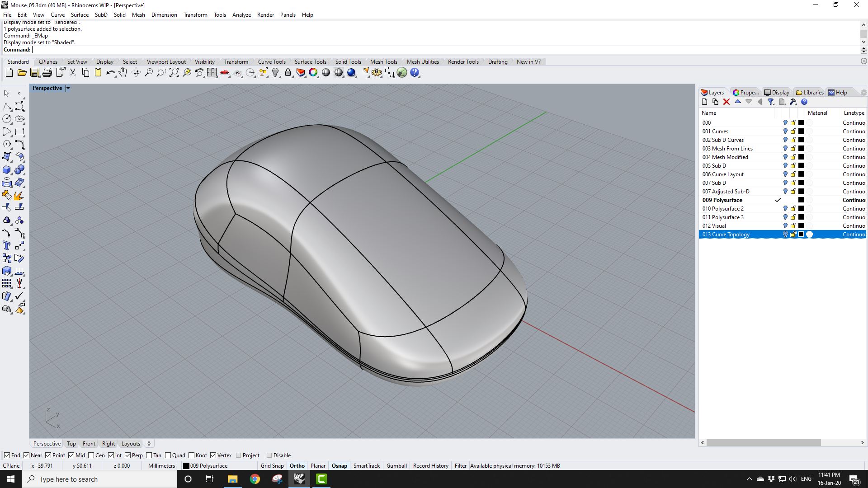Toggle Record History in status bar
Screen dimensions: 868x488
(430, 466)
